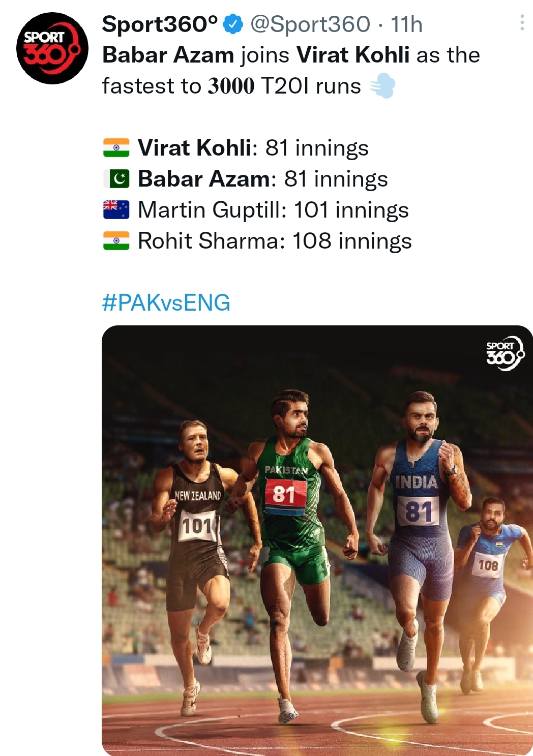This screenshot has height=756, width=533.
Task: Click the India flag beside Virat Kohli
Action: pyautogui.click(x=116, y=148)
